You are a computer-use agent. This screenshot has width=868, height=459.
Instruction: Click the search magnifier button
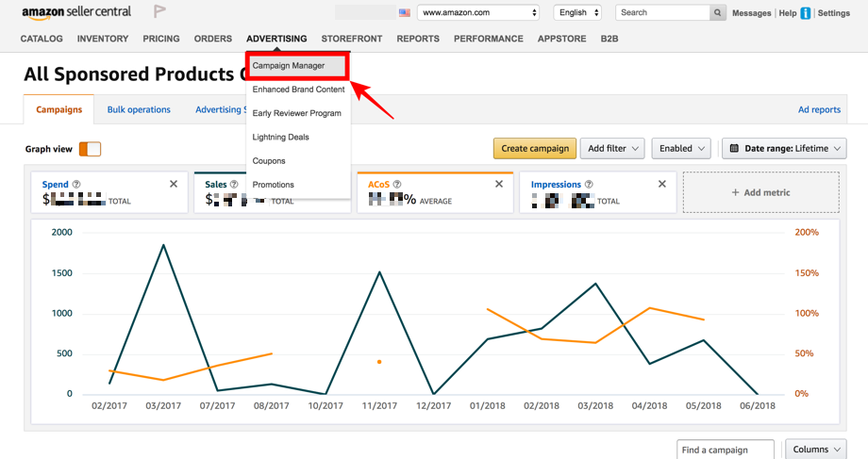click(717, 12)
